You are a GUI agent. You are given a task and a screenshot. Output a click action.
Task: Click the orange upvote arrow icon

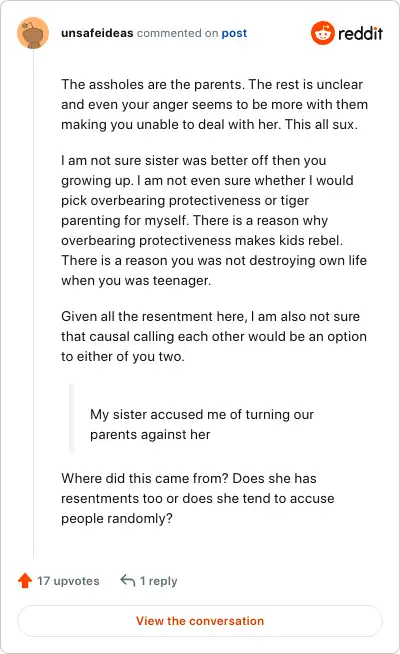tap(25, 581)
